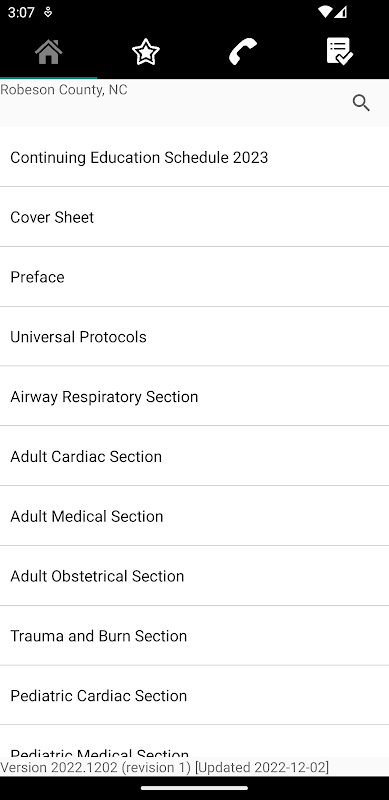Open the Home tab icon

(x=48, y=52)
